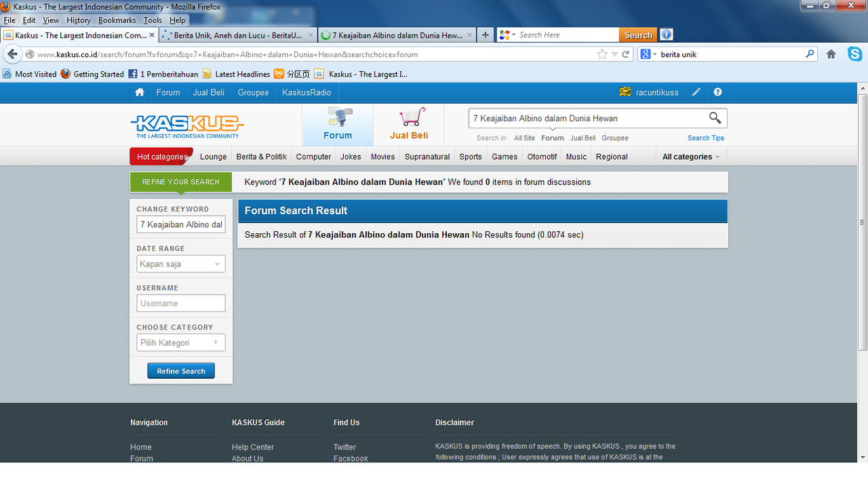This screenshot has width=868, height=488.
Task: Open the Jual Beli shopping cart icon
Action: point(409,125)
